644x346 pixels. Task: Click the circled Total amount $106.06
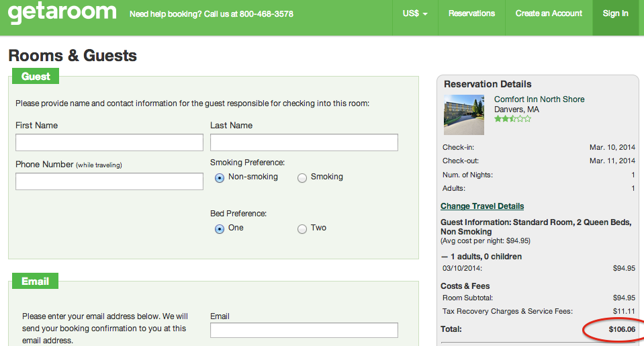pyautogui.click(x=622, y=329)
